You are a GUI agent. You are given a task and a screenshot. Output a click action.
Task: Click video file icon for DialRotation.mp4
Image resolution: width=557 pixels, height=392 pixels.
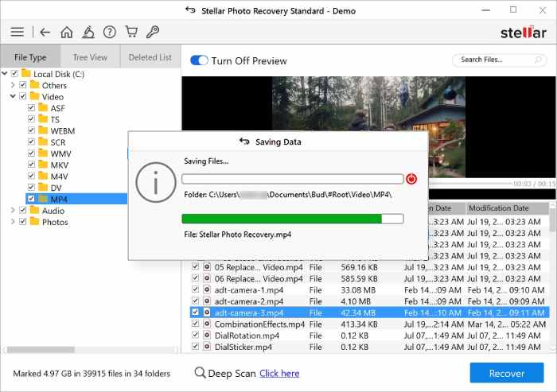(x=207, y=336)
